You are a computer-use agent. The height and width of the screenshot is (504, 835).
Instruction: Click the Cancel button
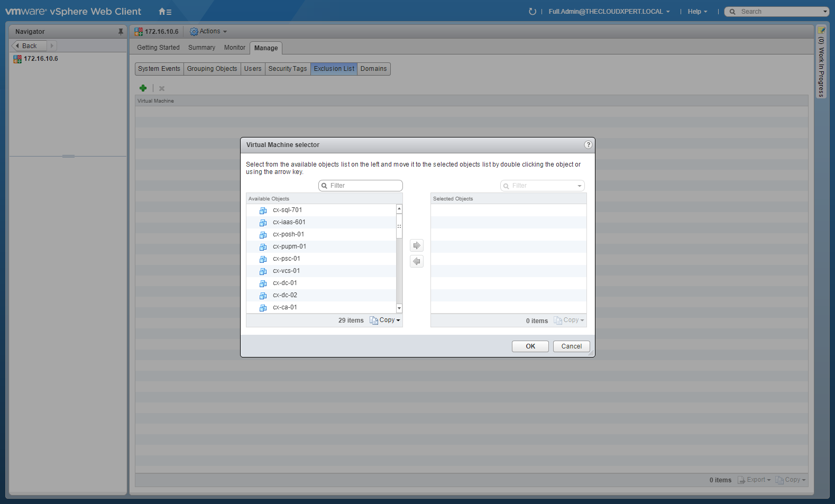pyautogui.click(x=571, y=346)
